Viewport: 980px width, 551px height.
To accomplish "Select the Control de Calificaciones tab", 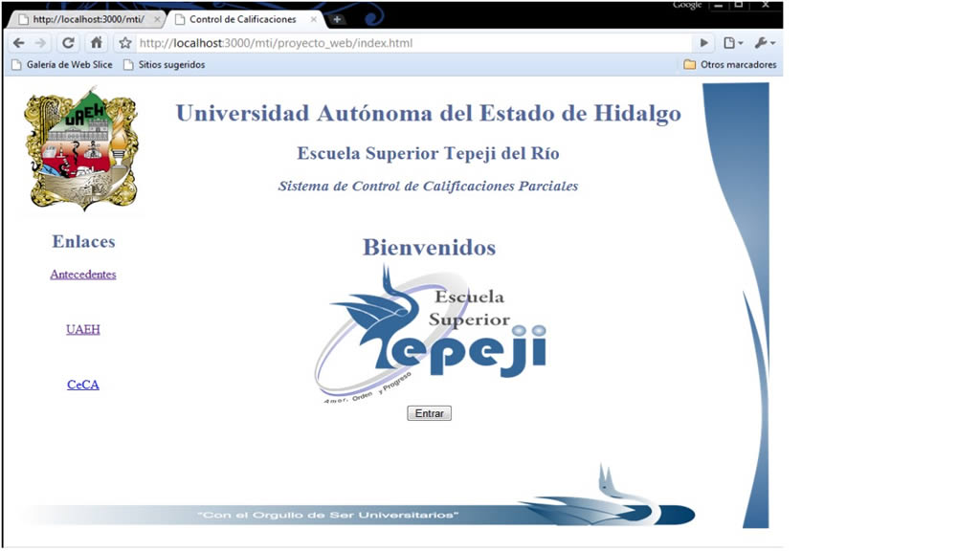I will click(x=242, y=19).
